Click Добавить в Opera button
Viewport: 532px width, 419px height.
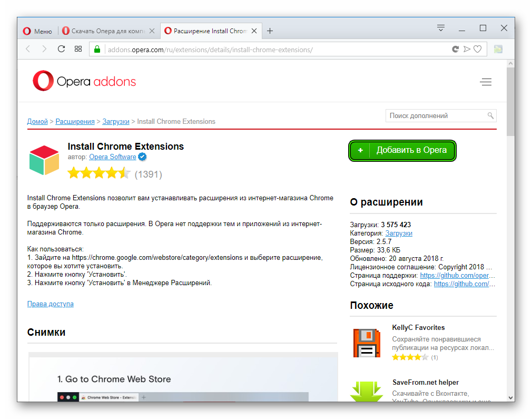(x=402, y=150)
